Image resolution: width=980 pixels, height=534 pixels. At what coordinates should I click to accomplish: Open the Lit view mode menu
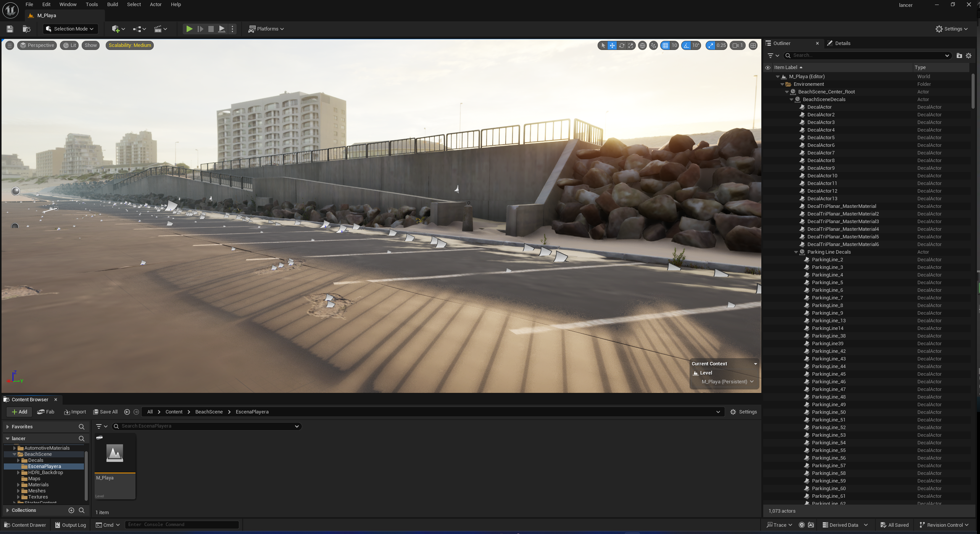click(69, 45)
